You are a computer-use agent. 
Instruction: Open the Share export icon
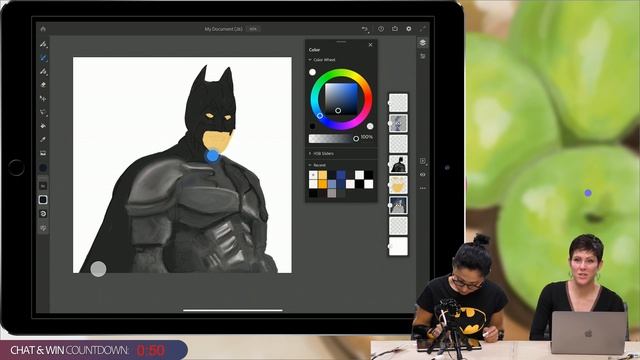pyautogui.click(x=395, y=29)
